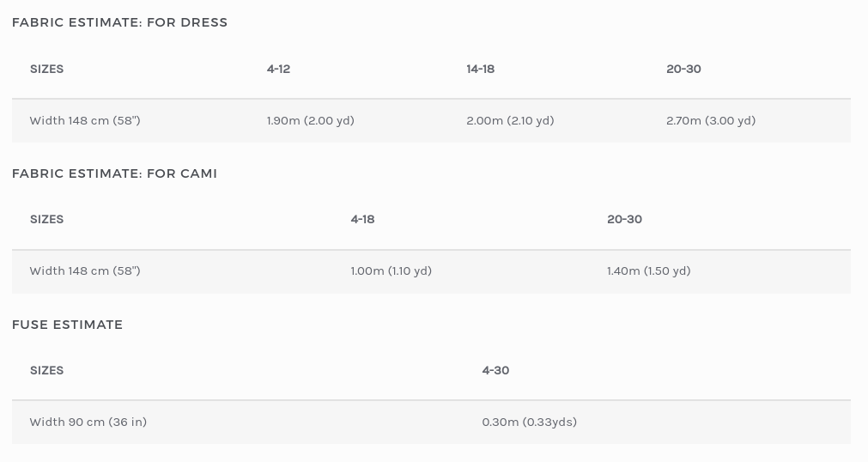Screen dimensions: 868x462
Task: Click the SIZES header in fuse table
Action: [x=46, y=370]
